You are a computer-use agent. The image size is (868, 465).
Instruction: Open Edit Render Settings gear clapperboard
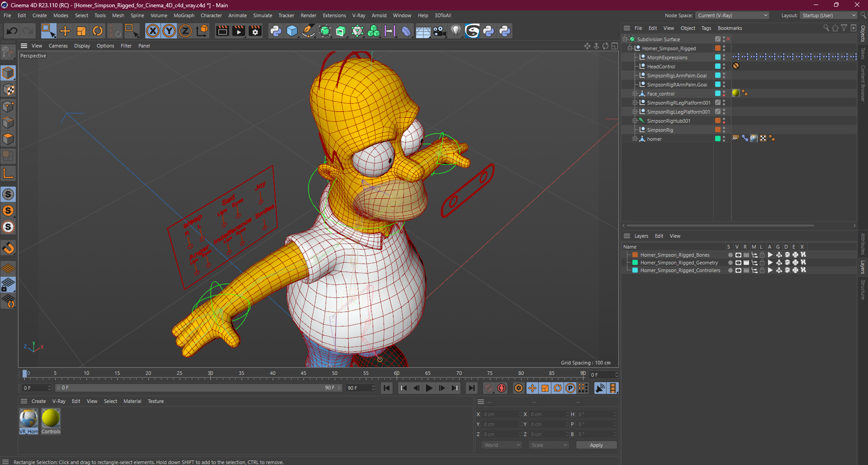point(256,31)
